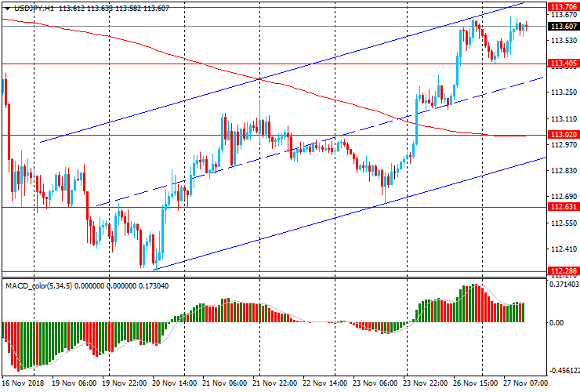580x392 pixels.
Task: Click the 112.410 price scale value
Action: 564,249
